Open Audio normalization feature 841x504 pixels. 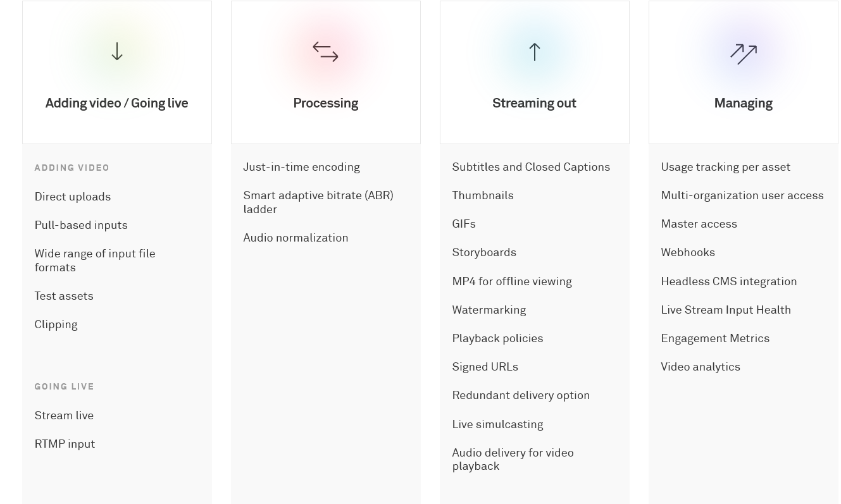click(x=296, y=238)
